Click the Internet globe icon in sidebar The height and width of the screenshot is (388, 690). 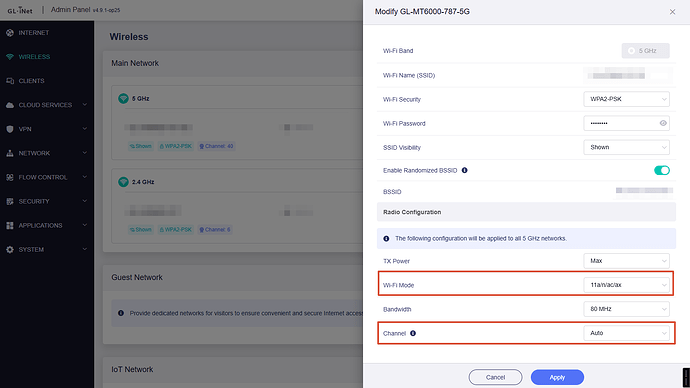[x=10, y=33]
